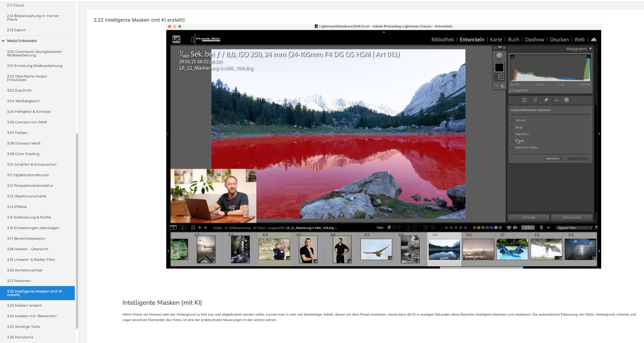644x343 pixels.
Task: Select the crop and rotate tool icon
Action: coord(535,100)
